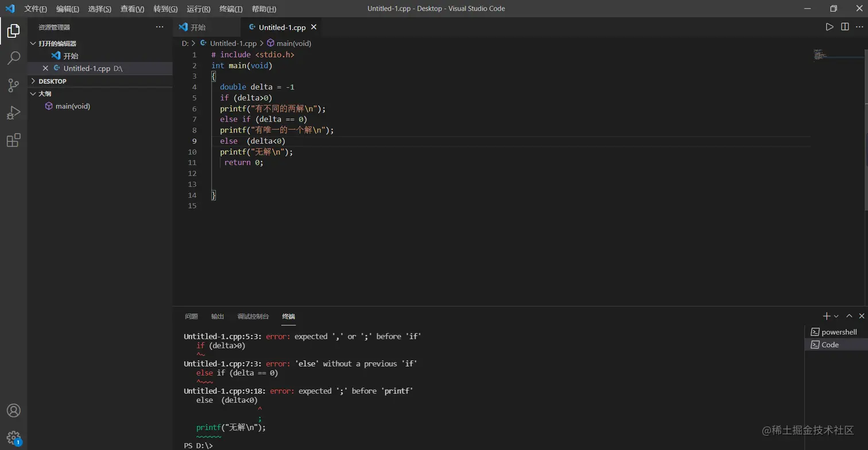This screenshot has width=868, height=450.
Task: Click the code line 'double delta = -1'
Action: coord(257,87)
